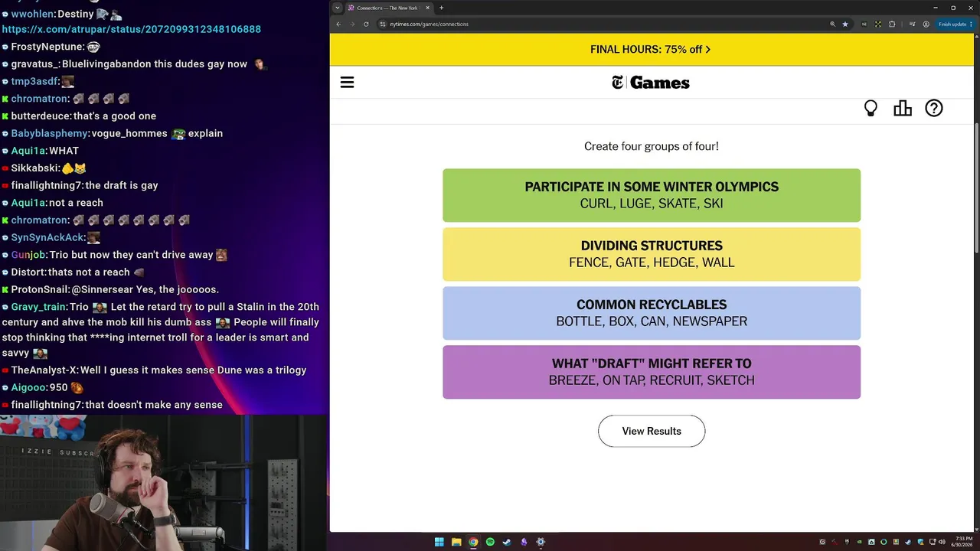Open the purple Obsidian icon in taskbar
The image size is (980, 551).
pos(524,542)
